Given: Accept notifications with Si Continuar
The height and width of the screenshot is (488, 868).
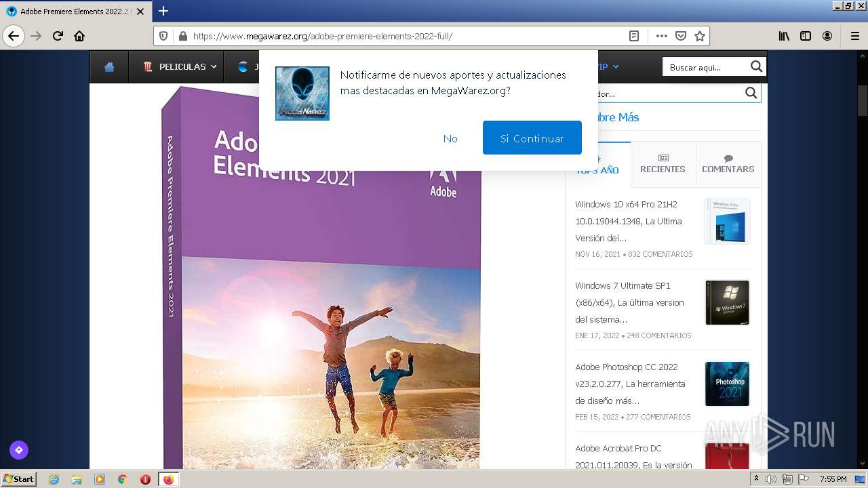Looking at the screenshot, I should click(x=532, y=138).
